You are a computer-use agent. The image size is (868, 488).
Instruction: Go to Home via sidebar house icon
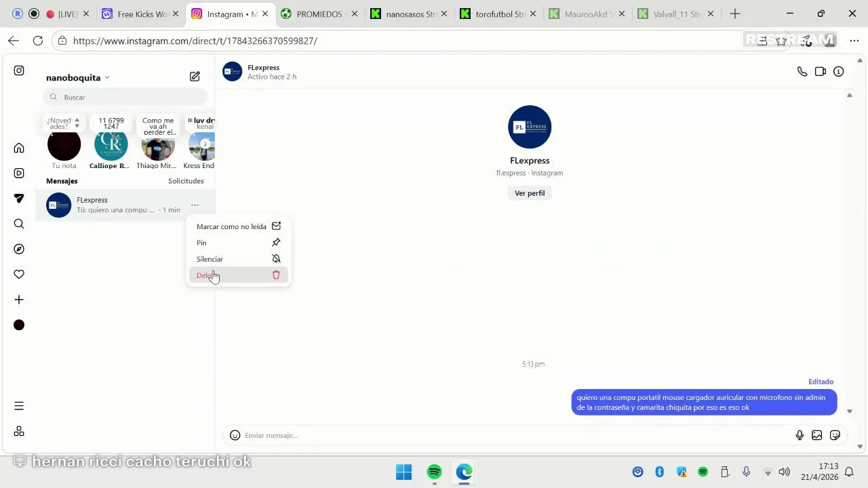pyautogui.click(x=19, y=148)
